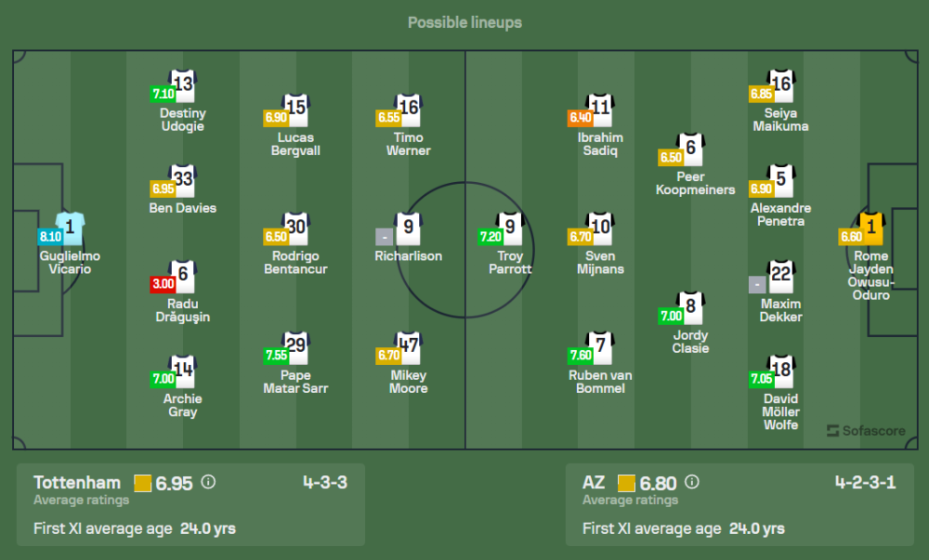
Task: Click AZ's yellow average rating square
Action: tap(626, 483)
